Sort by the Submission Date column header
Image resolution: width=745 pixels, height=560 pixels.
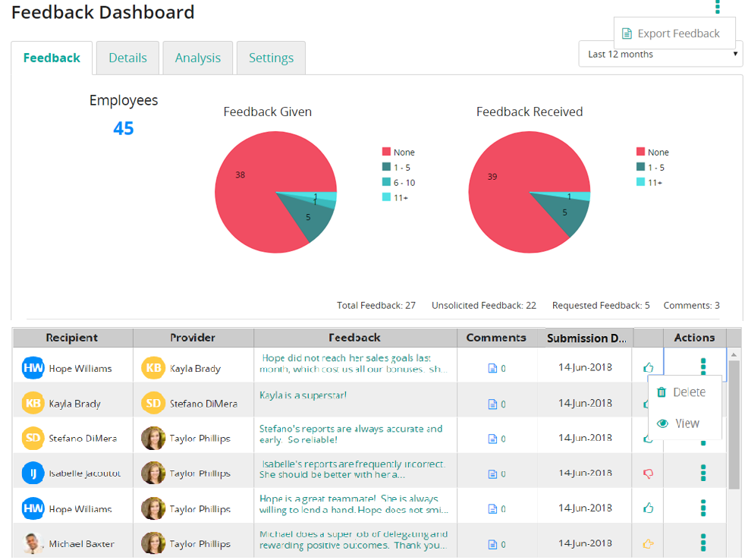pyautogui.click(x=586, y=338)
